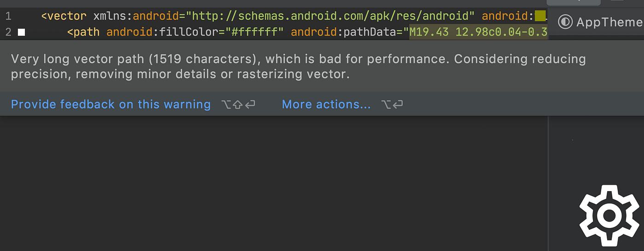This screenshot has height=251, width=644.
Task: Open the More actions... link
Action: (326, 105)
